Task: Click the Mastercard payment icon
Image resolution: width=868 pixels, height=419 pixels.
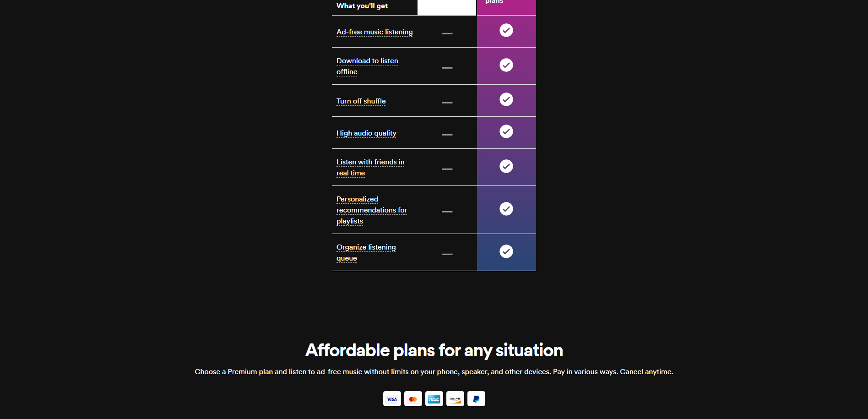Action: click(x=413, y=399)
